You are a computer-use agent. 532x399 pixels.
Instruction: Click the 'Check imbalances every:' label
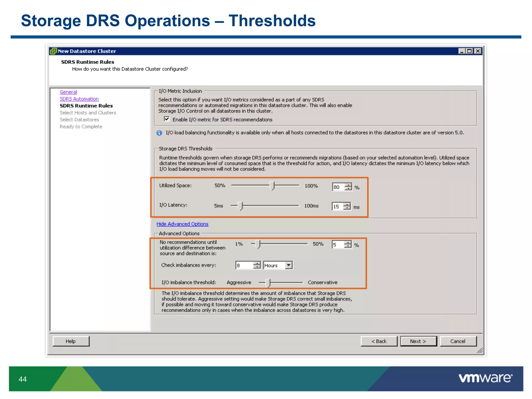189,265
